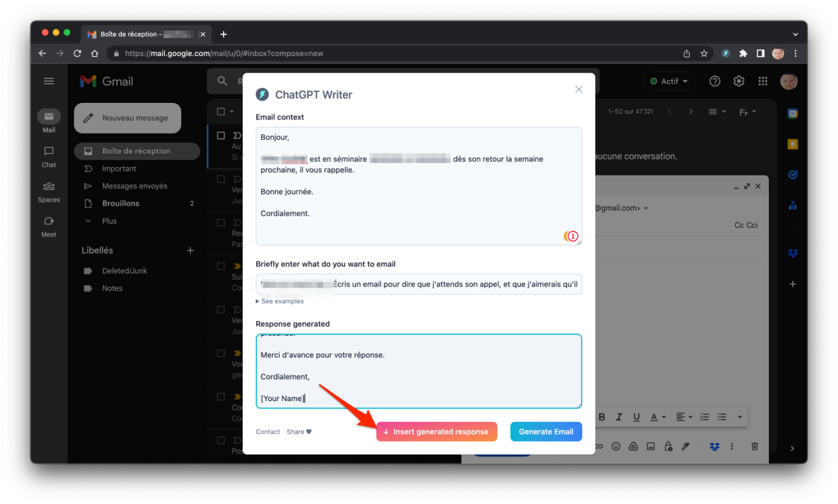Apply bold formatting in the compose window

pyautogui.click(x=602, y=417)
